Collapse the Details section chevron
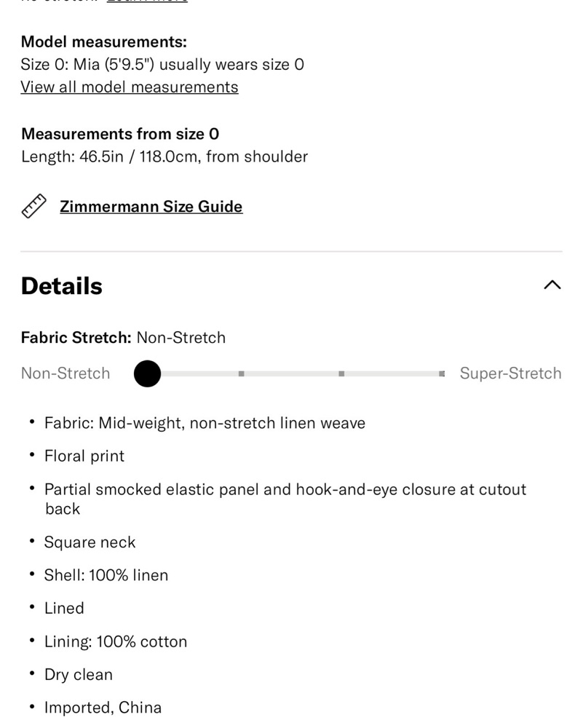 pos(552,285)
